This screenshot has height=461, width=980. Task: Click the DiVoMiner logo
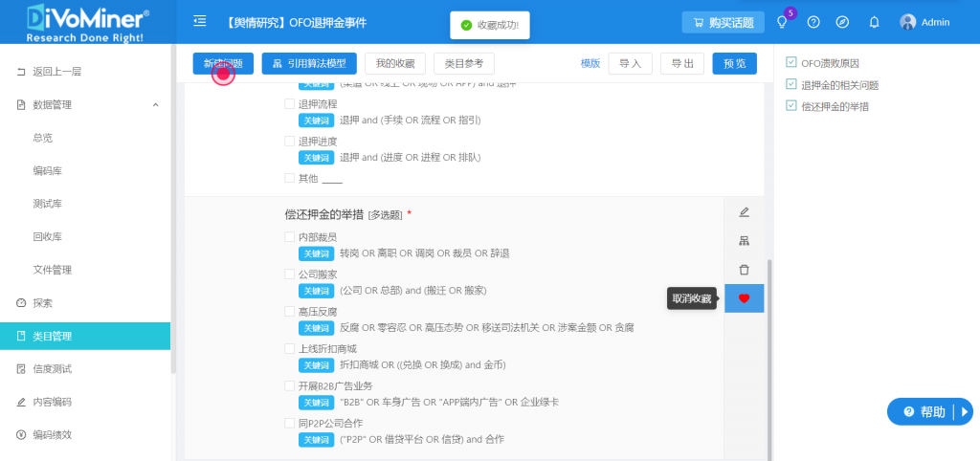(87, 22)
